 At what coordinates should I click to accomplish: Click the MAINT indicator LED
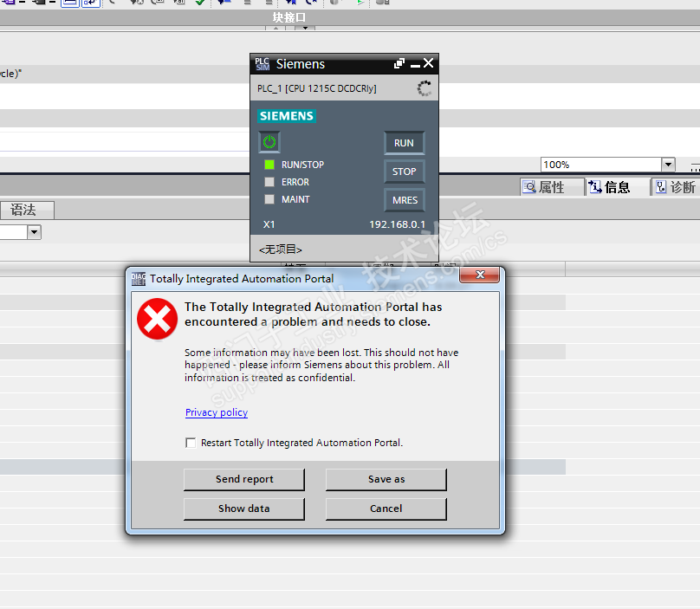[269, 199]
